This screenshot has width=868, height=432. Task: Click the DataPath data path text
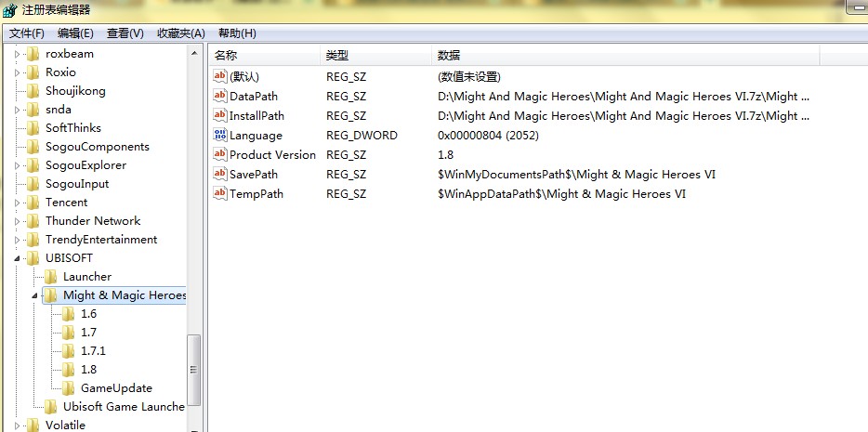click(x=624, y=97)
